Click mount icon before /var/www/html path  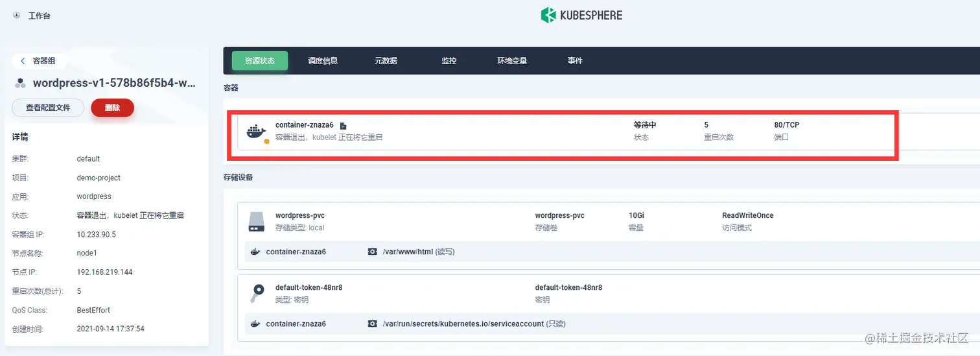pyautogui.click(x=372, y=252)
